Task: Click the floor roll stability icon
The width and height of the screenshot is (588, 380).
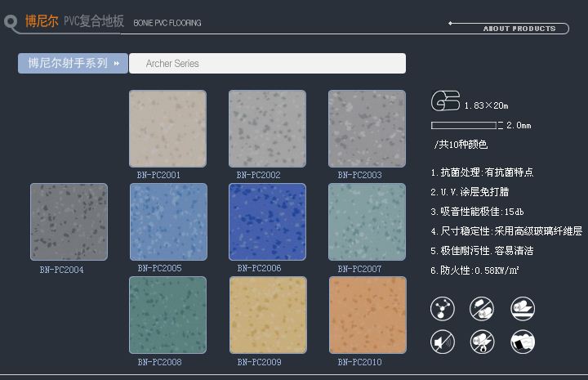Action: [x=522, y=308]
